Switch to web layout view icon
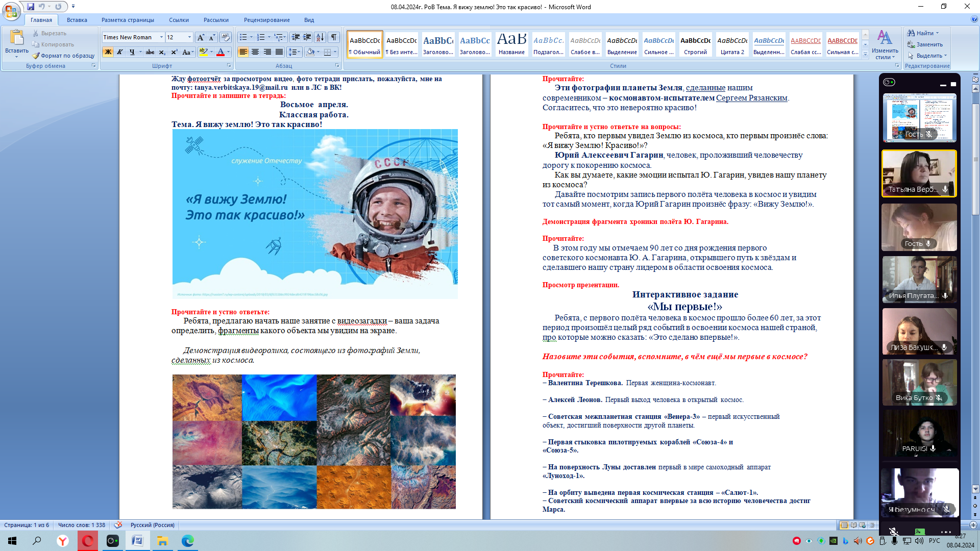Screen dimensions: 980x551 (x=863, y=525)
